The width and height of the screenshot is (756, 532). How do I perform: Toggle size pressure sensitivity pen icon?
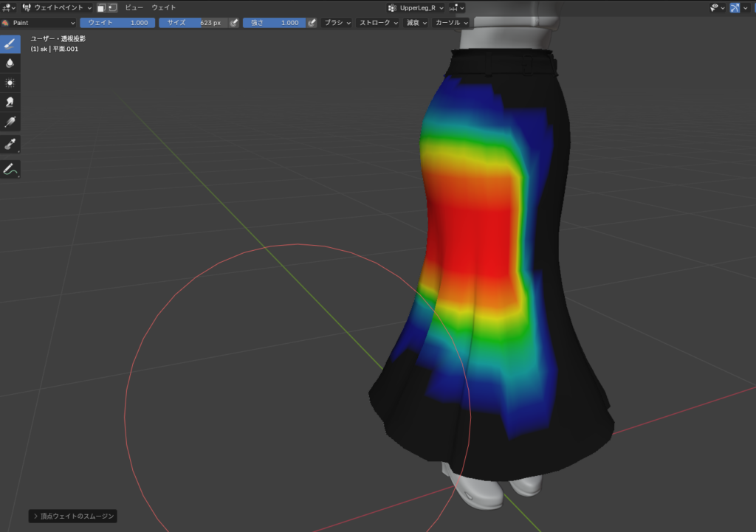point(234,23)
